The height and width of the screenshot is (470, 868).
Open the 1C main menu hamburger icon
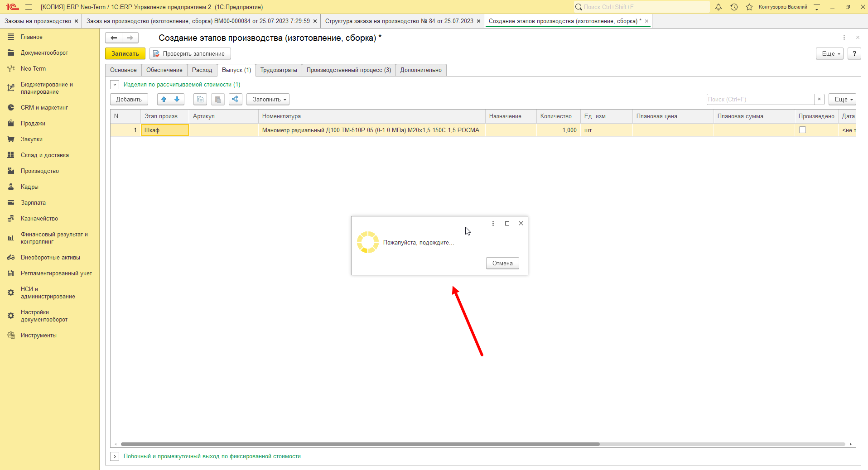tap(29, 7)
